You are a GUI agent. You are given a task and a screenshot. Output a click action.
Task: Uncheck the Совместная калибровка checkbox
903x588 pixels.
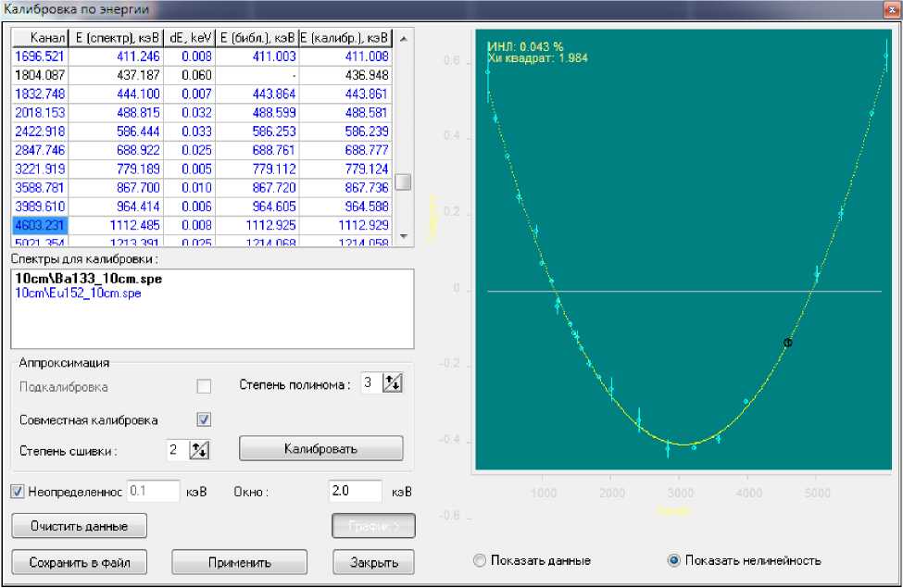pyautogui.click(x=204, y=419)
